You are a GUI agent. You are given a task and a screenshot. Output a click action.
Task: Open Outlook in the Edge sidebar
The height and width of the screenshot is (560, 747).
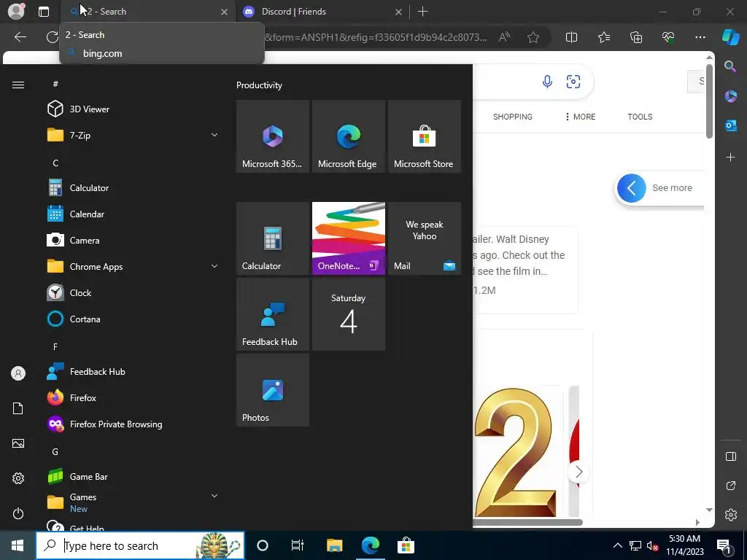point(730,125)
